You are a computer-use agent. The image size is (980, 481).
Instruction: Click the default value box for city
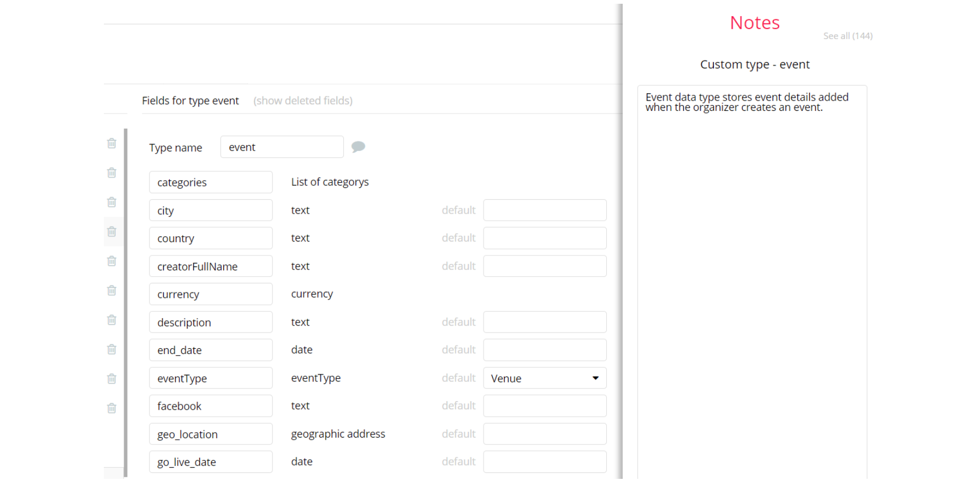544,211
